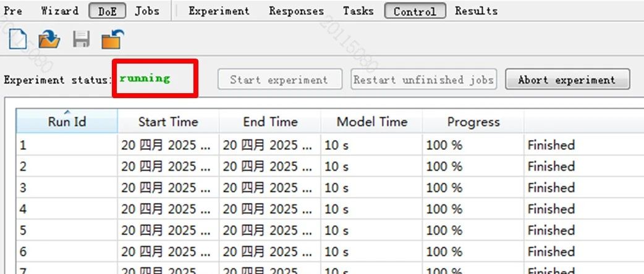
Task: Click End Time cell of run 5
Action: (270, 230)
